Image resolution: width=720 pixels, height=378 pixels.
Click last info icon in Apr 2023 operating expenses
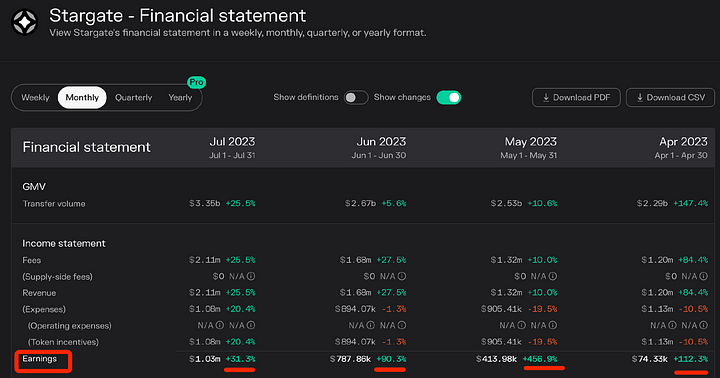(x=703, y=325)
